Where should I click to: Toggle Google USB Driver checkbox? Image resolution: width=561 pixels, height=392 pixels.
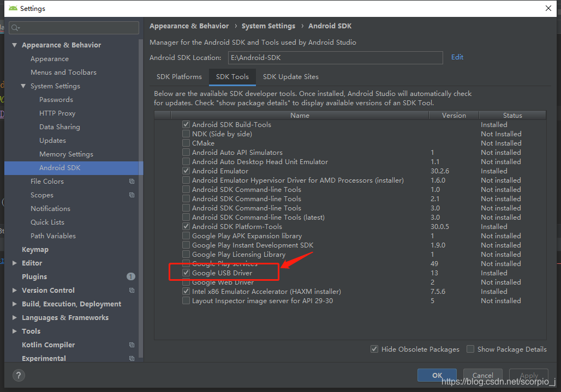click(x=186, y=273)
